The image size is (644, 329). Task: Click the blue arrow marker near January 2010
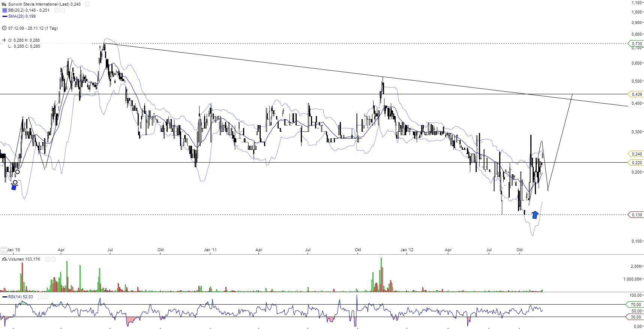pyautogui.click(x=14, y=187)
